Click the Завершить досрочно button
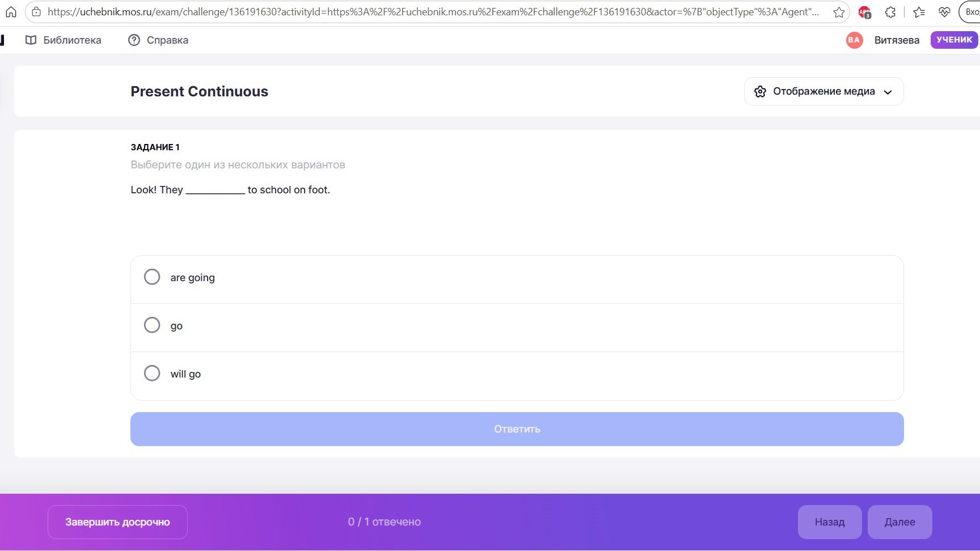Image resolution: width=980 pixels, height=551 pixels. pos(117,522)
